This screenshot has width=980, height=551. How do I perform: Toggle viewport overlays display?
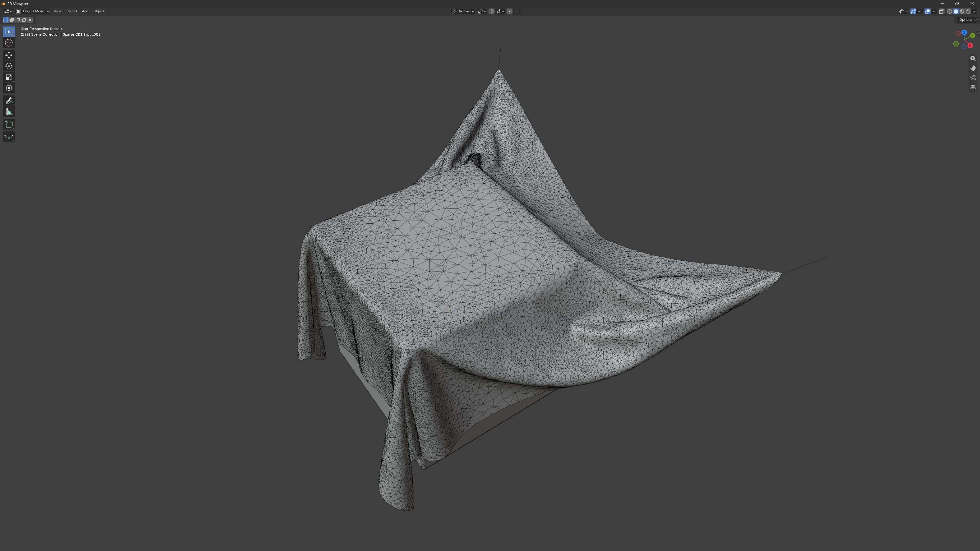[x=927, y=11]
